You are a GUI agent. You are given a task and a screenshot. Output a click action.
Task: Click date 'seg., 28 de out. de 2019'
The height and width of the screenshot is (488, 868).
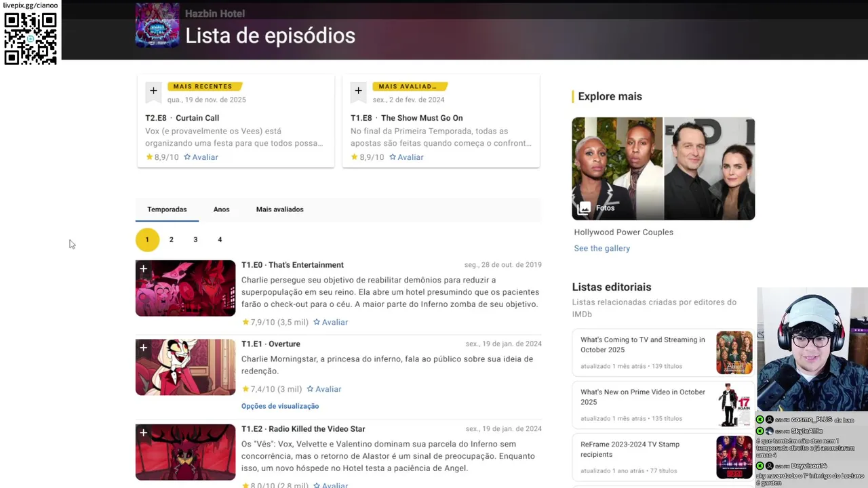(x=503, y=265)
